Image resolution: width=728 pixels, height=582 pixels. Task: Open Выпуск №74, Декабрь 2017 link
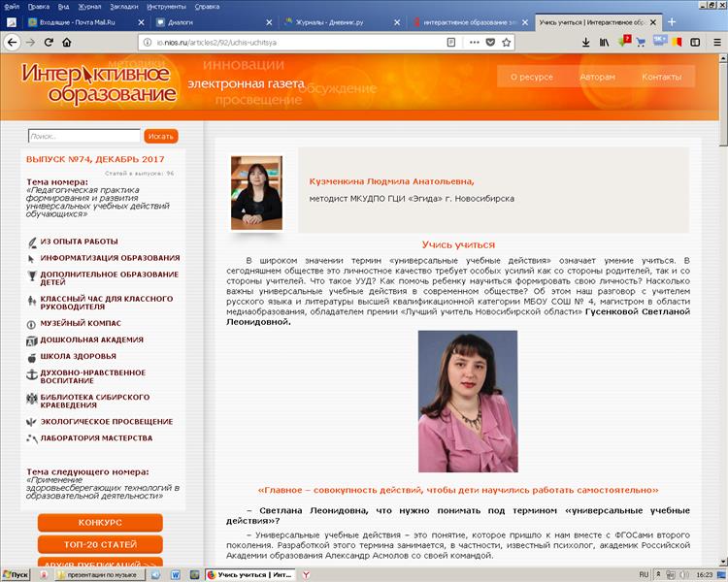[x=95, y=159]
